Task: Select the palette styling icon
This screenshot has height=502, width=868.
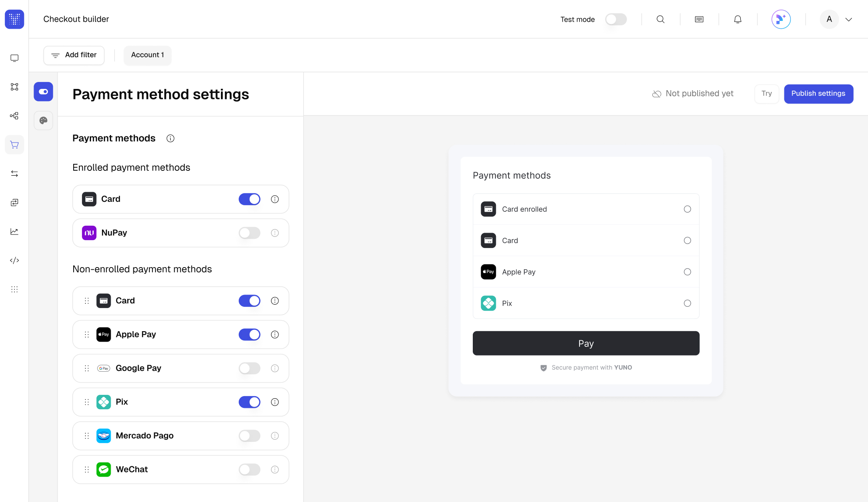Action: [43, 120]
